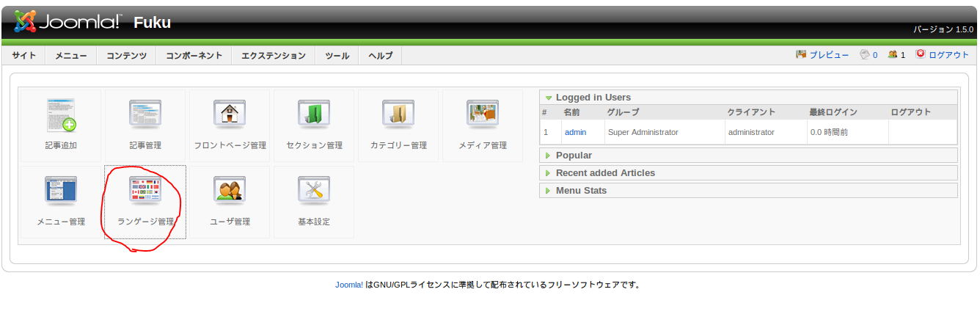Click the Super Administrator group cell
The width and height of the screenshot is (980, 325).
(x=643, y=132)
